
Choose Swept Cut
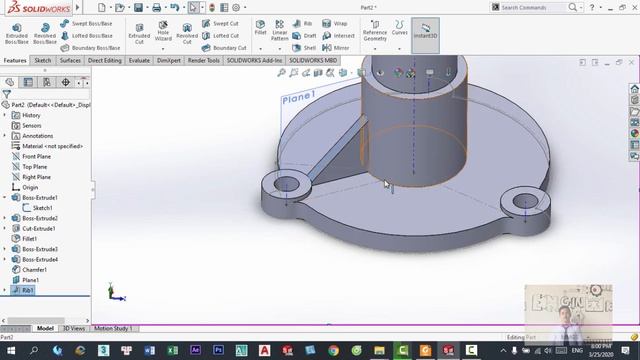(220, 24)
